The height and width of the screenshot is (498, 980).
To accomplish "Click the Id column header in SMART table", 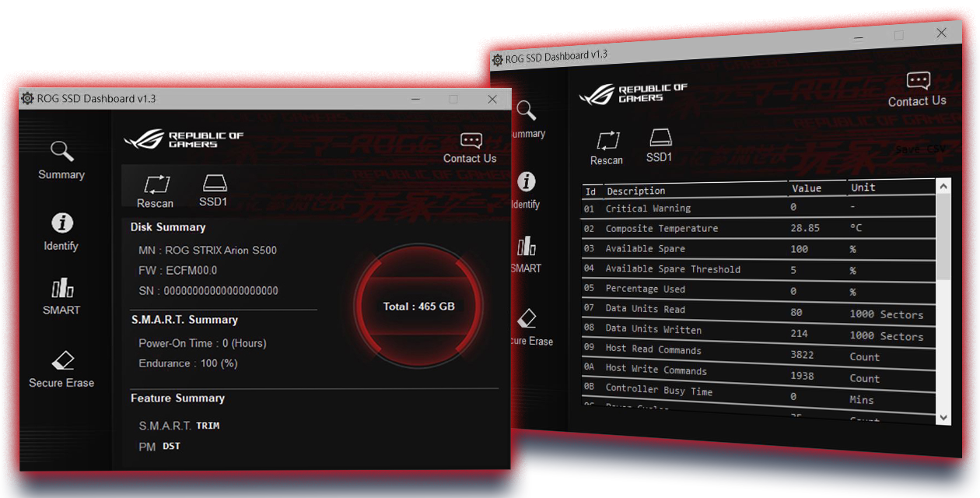I will [590, 191].
